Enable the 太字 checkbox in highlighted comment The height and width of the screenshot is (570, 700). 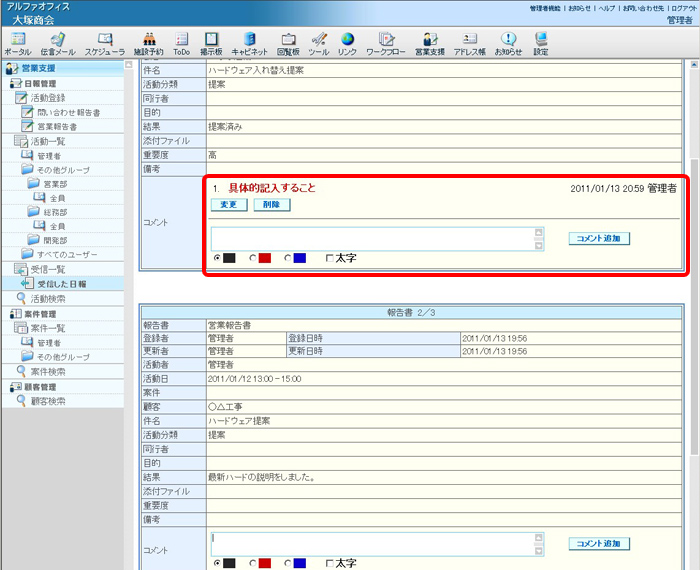click(330, 258)
